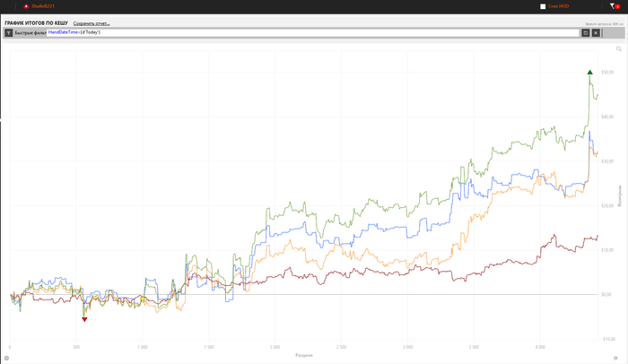Image resolution: width=628 pixels, height=364 pixels.
Task: Open chart settings gear at bottom left
Action: pyautogui.click(x=6, y=358)
